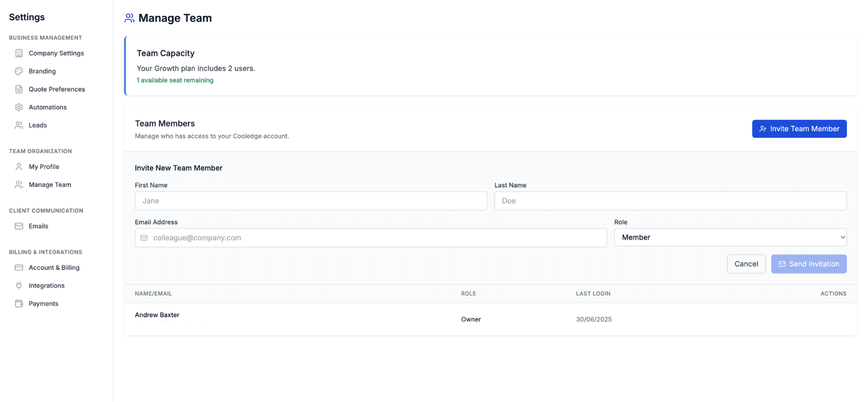
Task: Click the Quote Preferences document icon
Action: pos(19,89)
